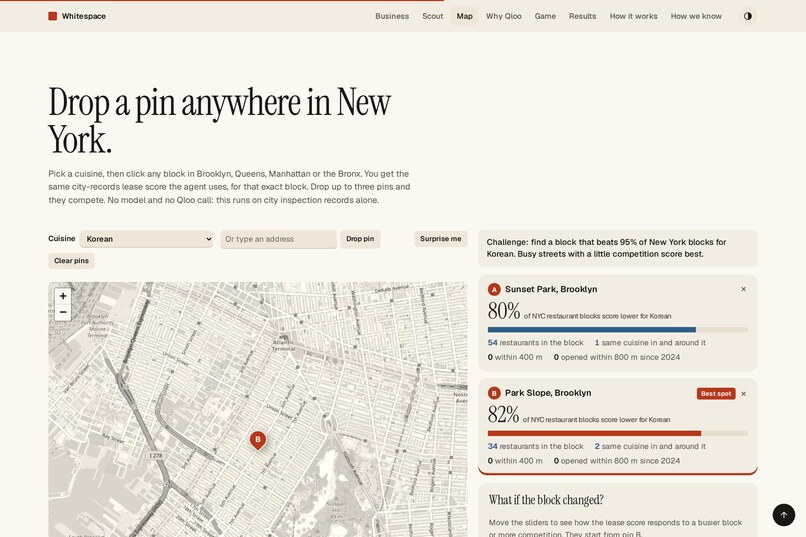Remove the Sunset Park pin card
Viewport: 806px width, 537px height.
743,289
